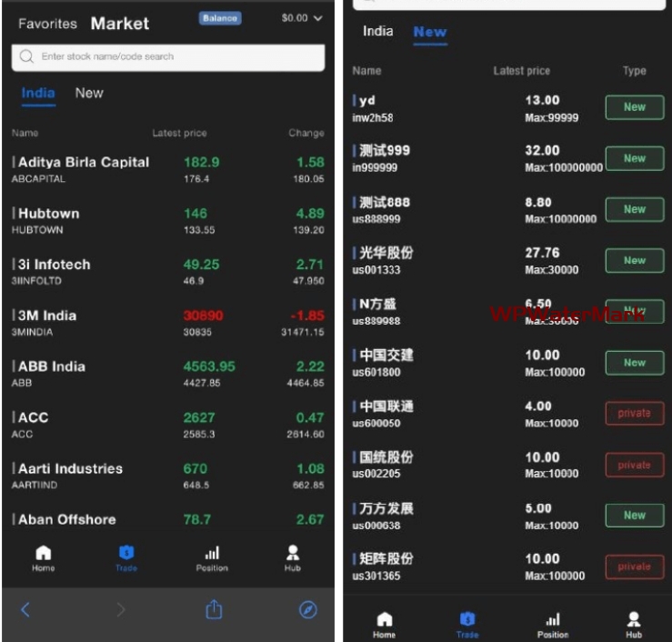Click 3M India price 30890
672x642 pixels.
203,316
